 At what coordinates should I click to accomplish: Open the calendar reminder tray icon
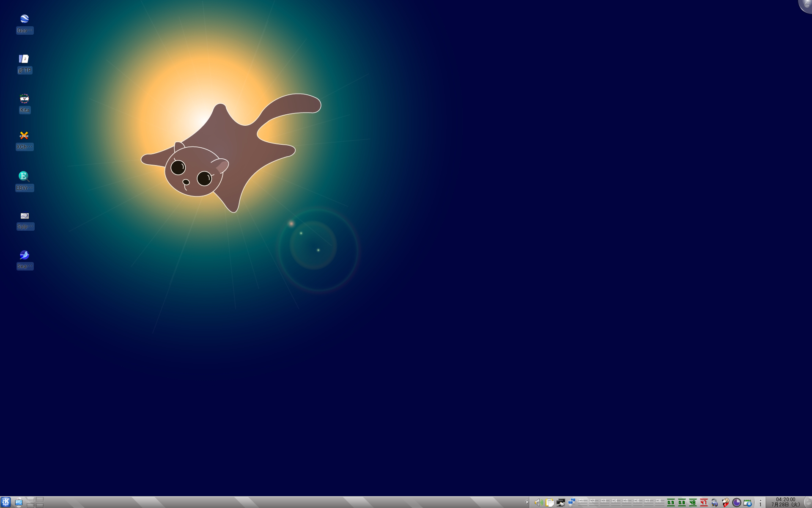748,503
